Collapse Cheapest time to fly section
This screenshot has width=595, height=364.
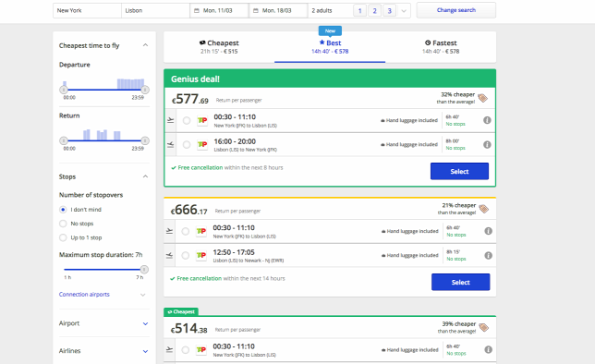coord(145,45)
